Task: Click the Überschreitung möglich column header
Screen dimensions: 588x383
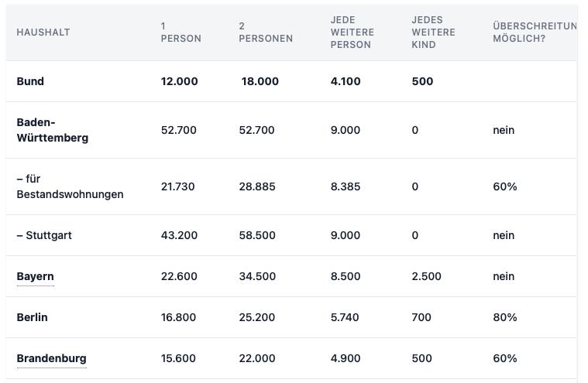Action: tap(535, 32)
